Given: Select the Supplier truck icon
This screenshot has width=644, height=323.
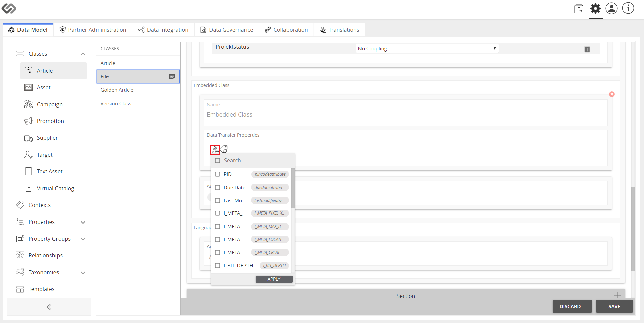Looking at the screenshot, I should (29, 138).
